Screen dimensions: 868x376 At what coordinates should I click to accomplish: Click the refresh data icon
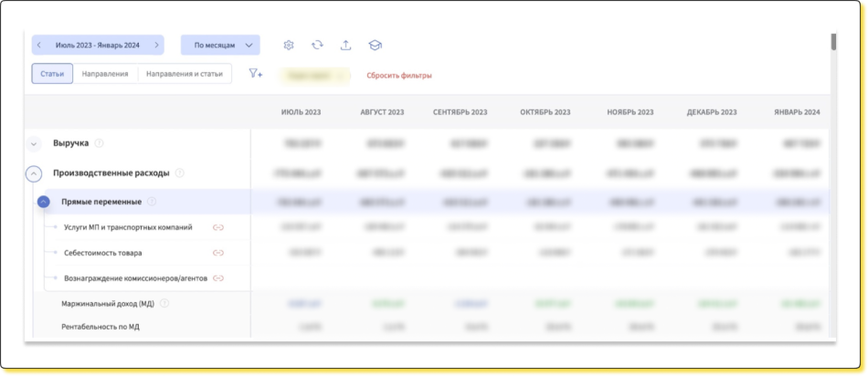(317, 45)
